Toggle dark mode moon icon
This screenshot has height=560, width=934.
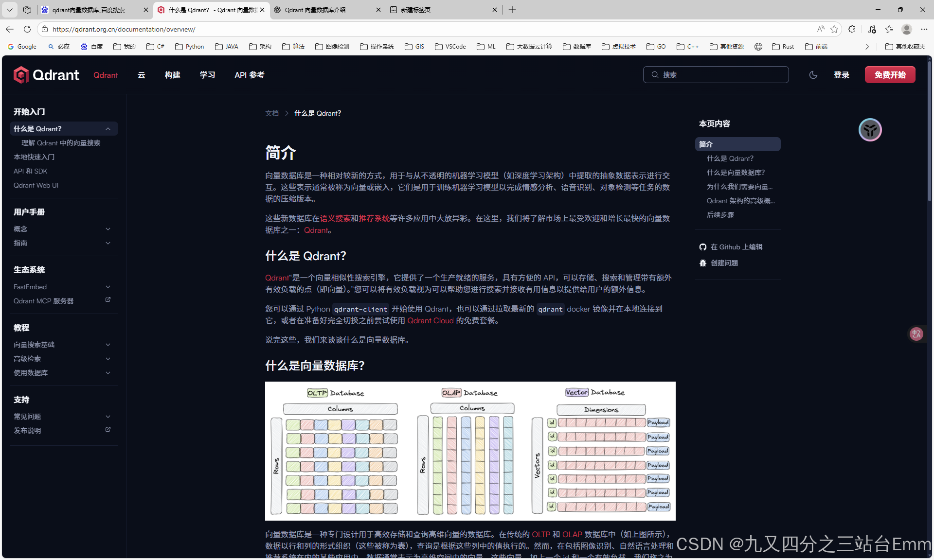pyautogui.click(x=813, y=75)
